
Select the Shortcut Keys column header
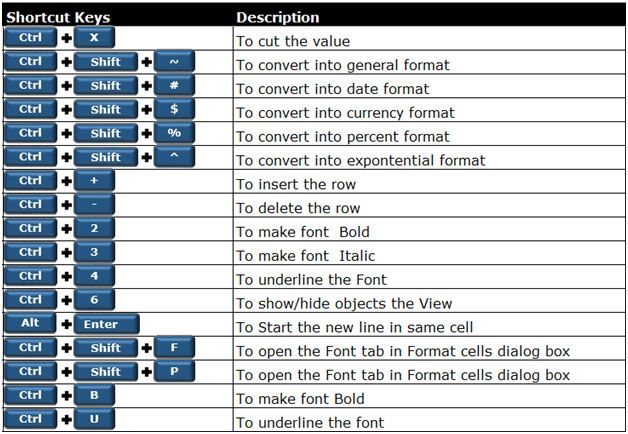pos(58,18)
